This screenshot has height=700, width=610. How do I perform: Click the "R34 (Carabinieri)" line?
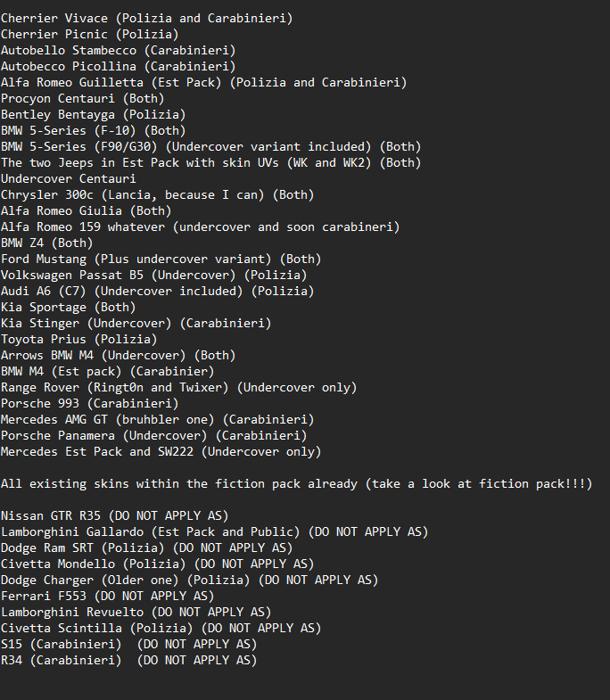click(128, 660)
